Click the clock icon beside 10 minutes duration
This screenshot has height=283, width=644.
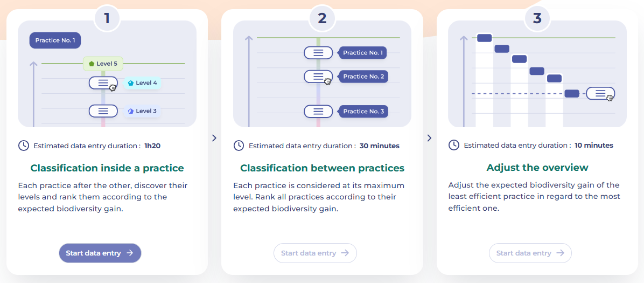click(x=453, y=145)
